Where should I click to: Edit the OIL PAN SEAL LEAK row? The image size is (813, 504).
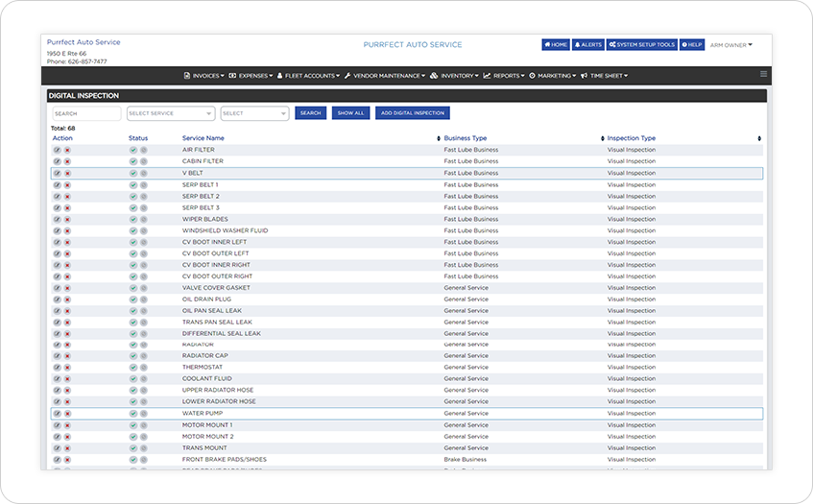57,311
